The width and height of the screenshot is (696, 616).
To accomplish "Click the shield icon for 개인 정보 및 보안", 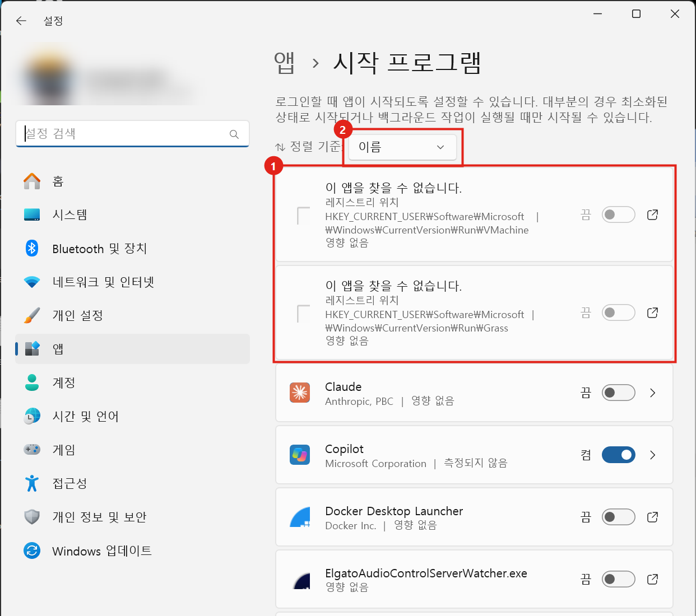I will click(32, 517).
